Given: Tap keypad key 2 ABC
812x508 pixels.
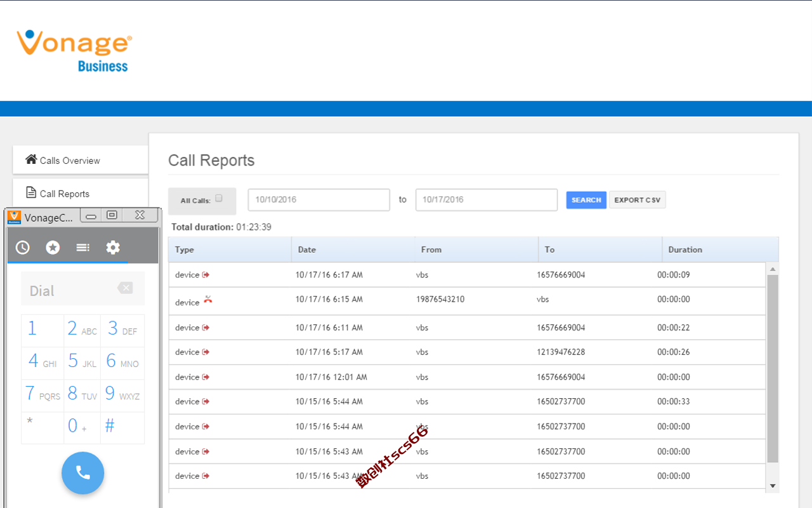Looking at the screenshot, I should (82, 330).
